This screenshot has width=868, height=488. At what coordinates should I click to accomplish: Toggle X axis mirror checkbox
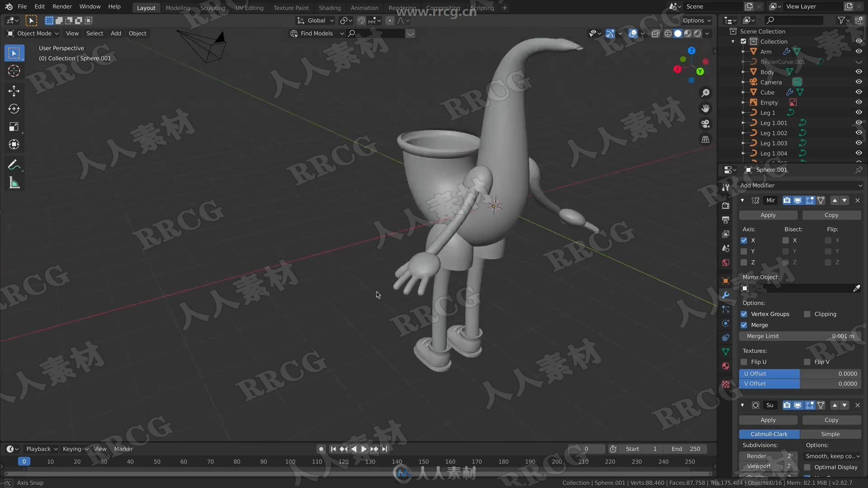[x=744, y=240]
